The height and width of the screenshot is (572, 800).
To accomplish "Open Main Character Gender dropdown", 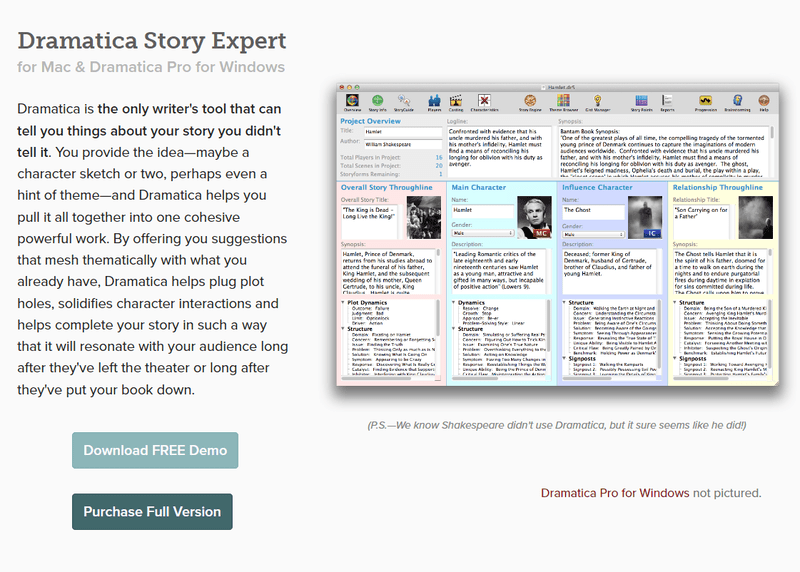I will (483, 233).
